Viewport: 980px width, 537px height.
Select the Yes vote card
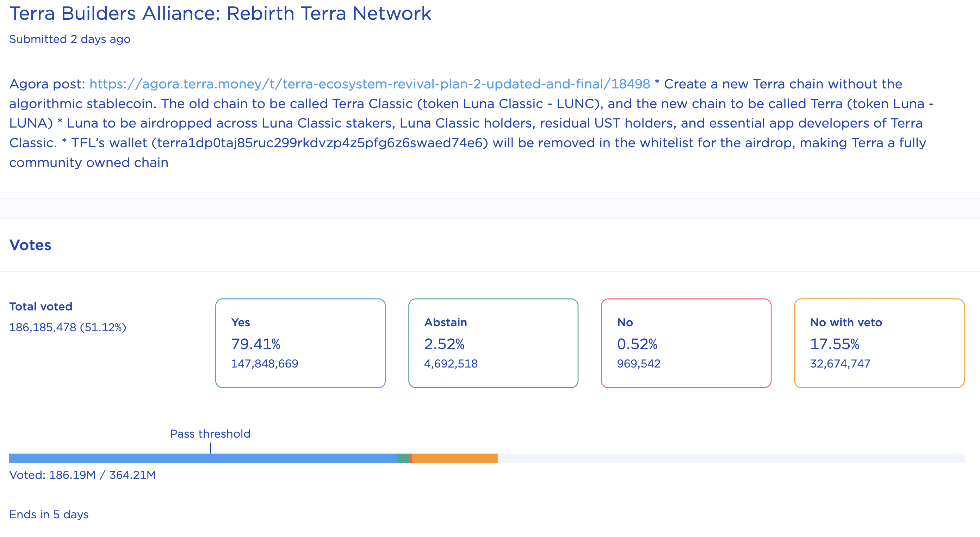[x=300, y=343]
